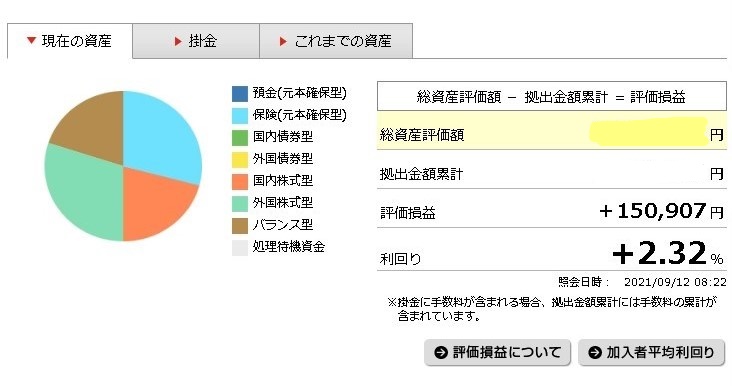Image resolution: width=732 pixels, height=386 pixels.
Task: Click the バランス型 brown legend swatch
Action: pos(240,225)
